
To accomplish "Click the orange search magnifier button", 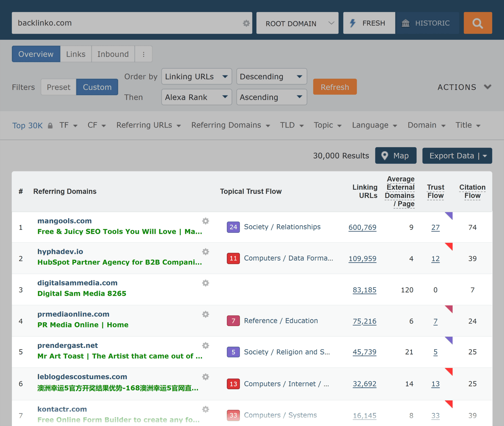I will pyautogui.click(x=477, y=23).
